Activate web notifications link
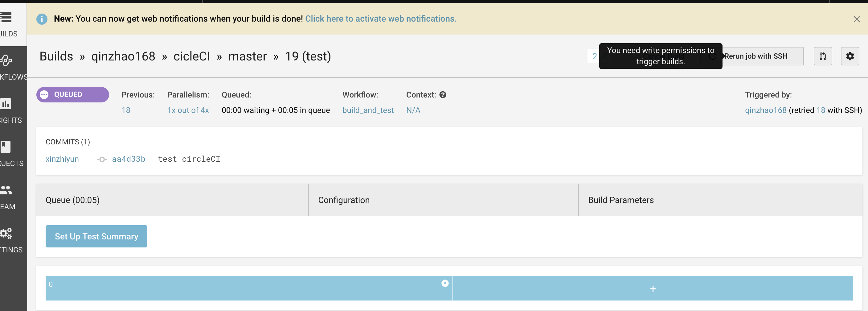This screenshot has height=311, width=868. pyautogui.click(x=381, y=19)
